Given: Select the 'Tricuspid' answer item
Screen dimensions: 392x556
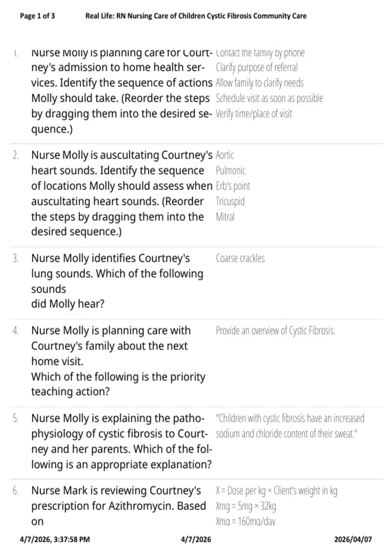Looking at the screenshot, I should [230, 201].
